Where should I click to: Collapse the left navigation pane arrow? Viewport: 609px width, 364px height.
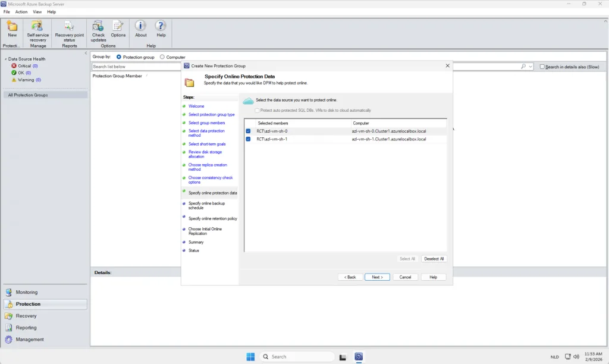coord(86,54)
